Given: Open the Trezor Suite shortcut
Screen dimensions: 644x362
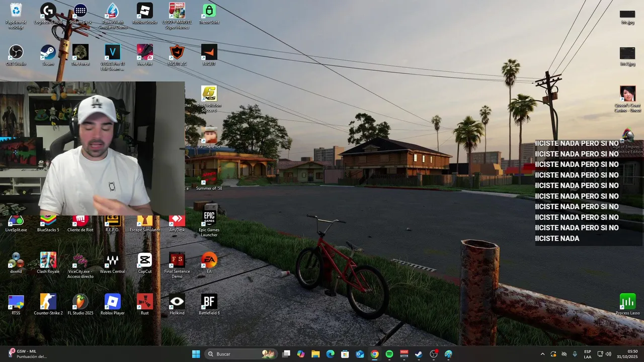Looking at the screenshot, I should (x=209, y=14).
